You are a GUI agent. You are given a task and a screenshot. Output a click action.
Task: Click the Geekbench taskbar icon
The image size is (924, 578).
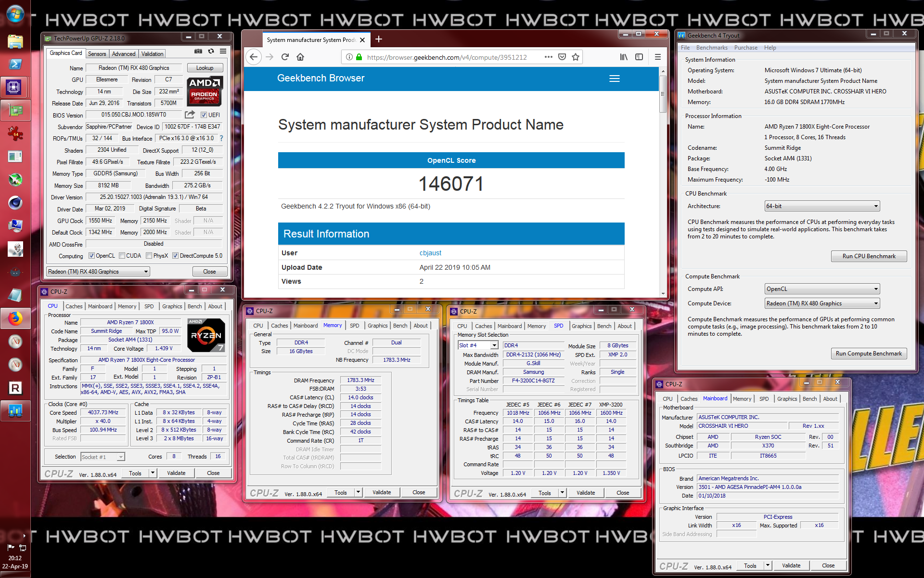coord(15,410)
